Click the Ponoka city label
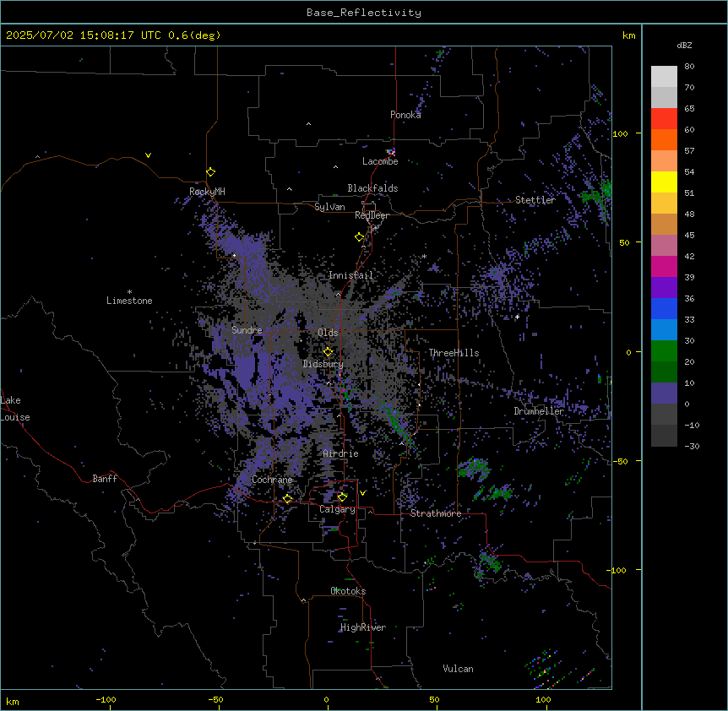 coord(405,115)
